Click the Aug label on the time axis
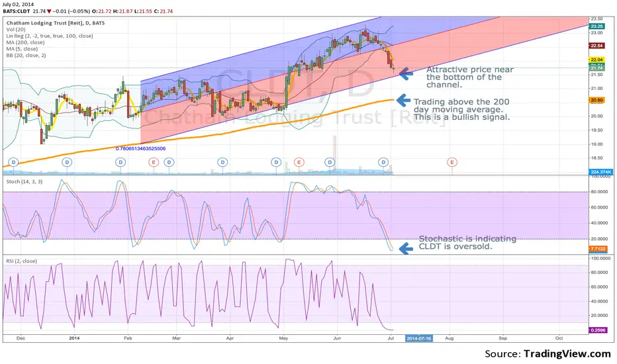 click(x=449, y=338)
